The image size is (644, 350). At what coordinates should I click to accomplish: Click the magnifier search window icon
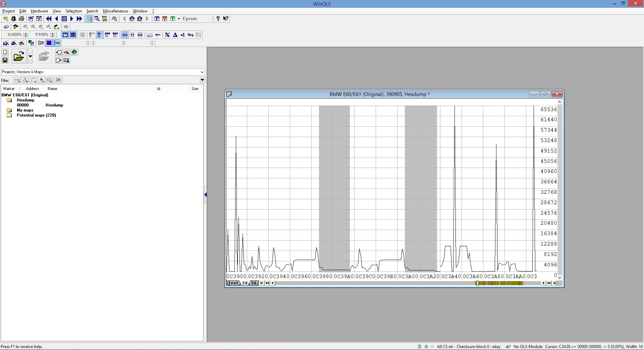tap(97, 19)
